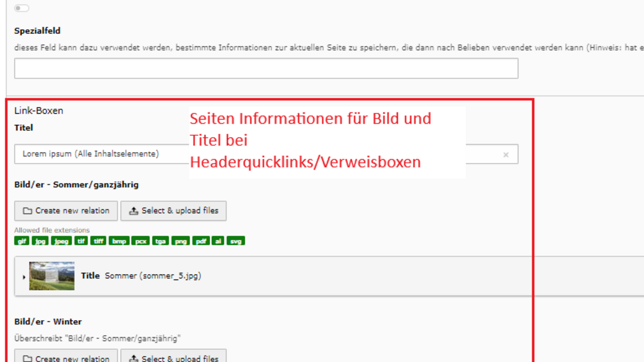The width and height of the screenshot is (644, 362).
Task: Clear the Lorem ipsum title selection
Action: pyautogui.click(x=506, y=155)
